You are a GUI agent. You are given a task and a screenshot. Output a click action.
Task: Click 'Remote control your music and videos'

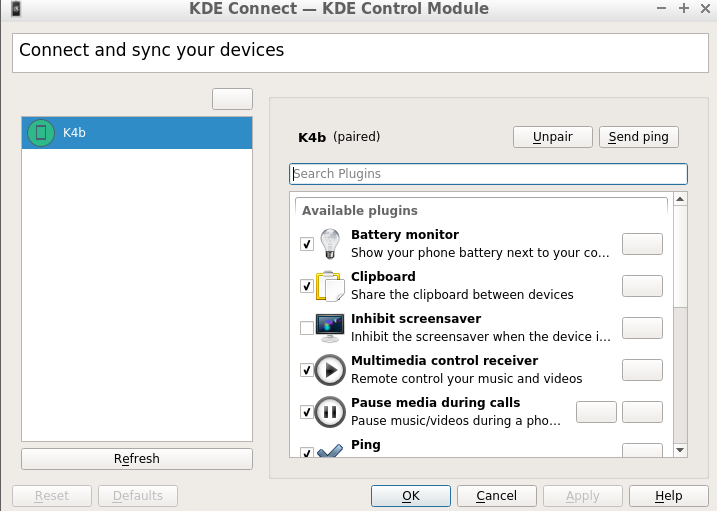[x=466, y=379]
